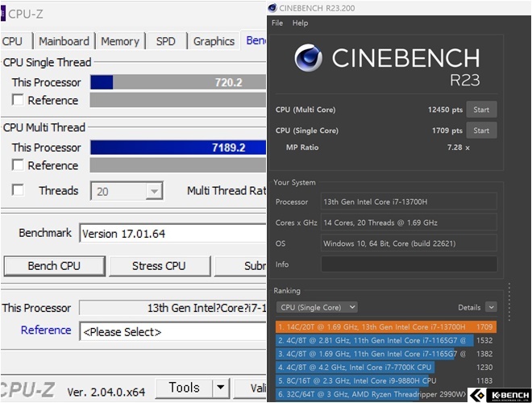Click the blue Reference label link
The height and width of the screenshot is (403, 532).
coord(46,330)
